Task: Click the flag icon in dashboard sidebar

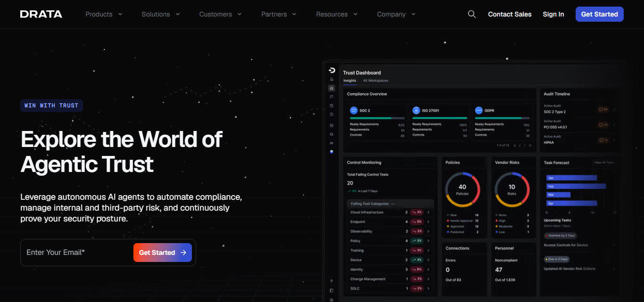Action: [331, 97]
